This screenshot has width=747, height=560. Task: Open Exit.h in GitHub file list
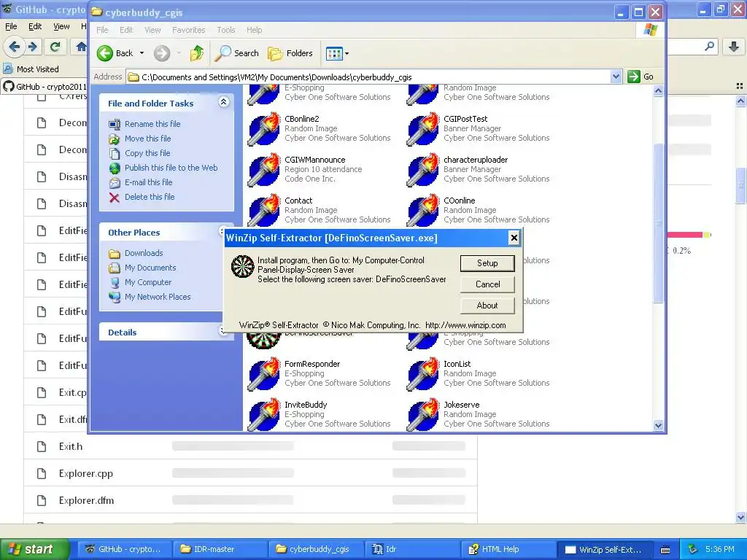coord(71,447)
